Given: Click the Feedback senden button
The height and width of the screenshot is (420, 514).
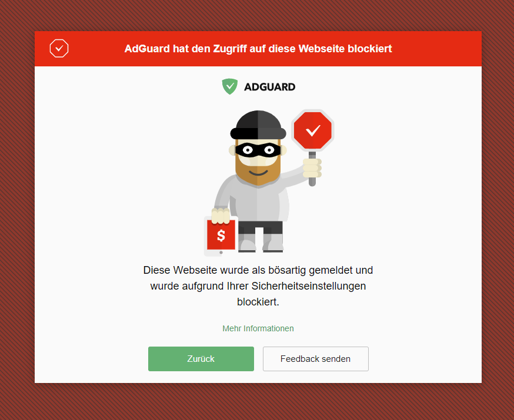Looking at the screenshot, I should coord(316,359).
